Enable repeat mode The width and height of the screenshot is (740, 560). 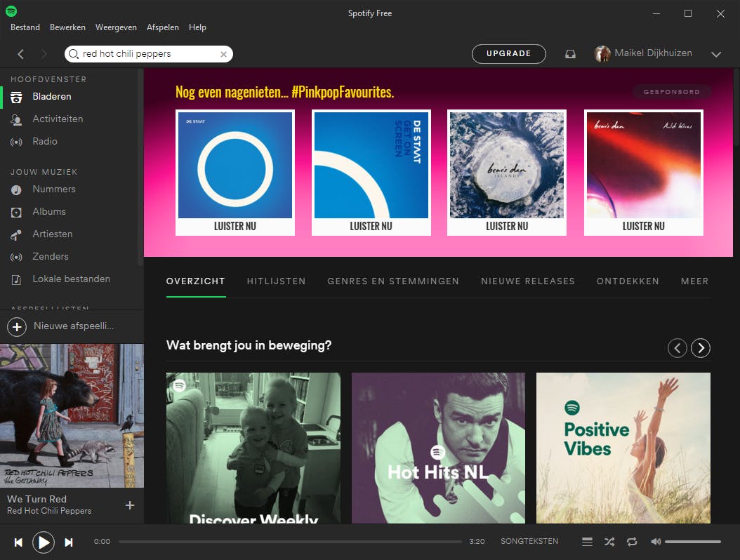click(x=631, y=542)
